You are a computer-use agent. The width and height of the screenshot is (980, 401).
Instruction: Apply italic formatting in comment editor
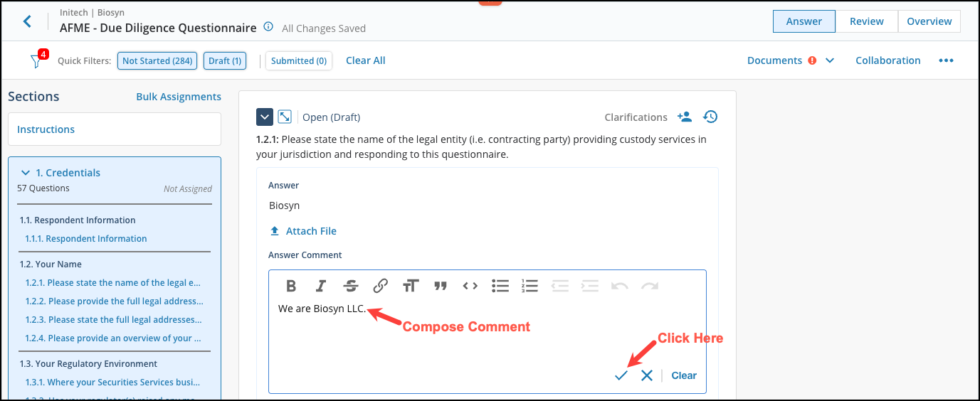click(321, 286)
